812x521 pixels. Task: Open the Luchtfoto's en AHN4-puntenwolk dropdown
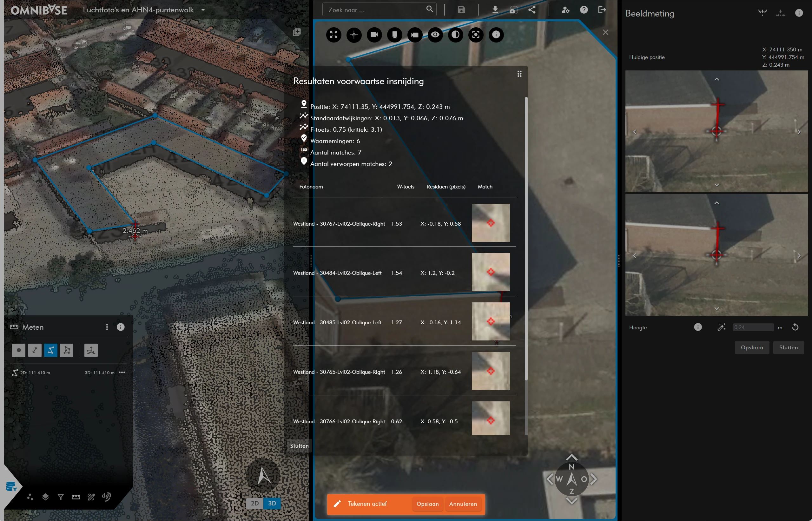[x=203, y=10]
